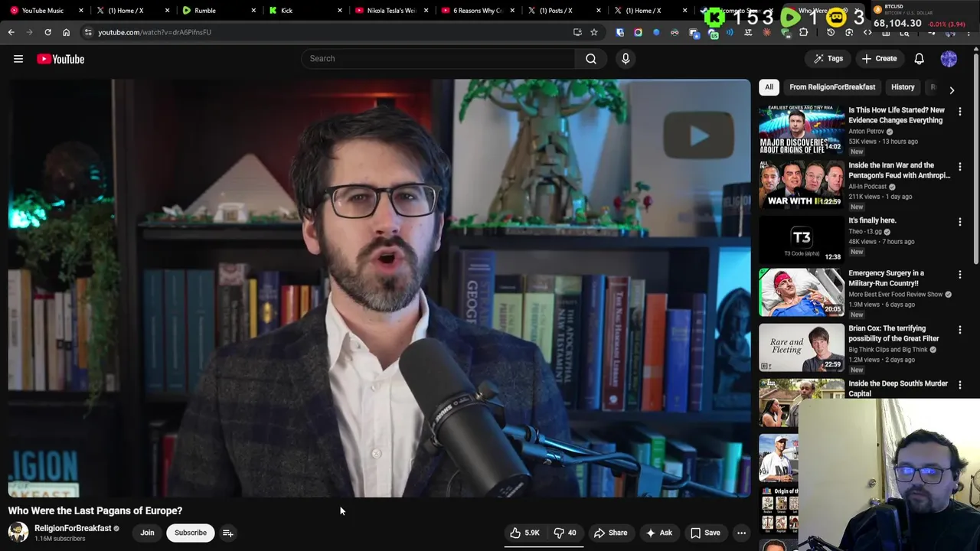Subscribe to ReligionForBreakfast

(x=191, y=533)
